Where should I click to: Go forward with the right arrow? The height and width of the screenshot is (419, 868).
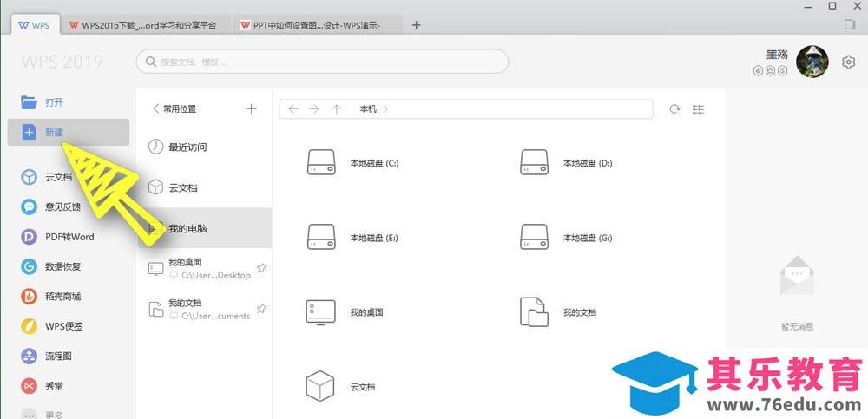point(314,109)
